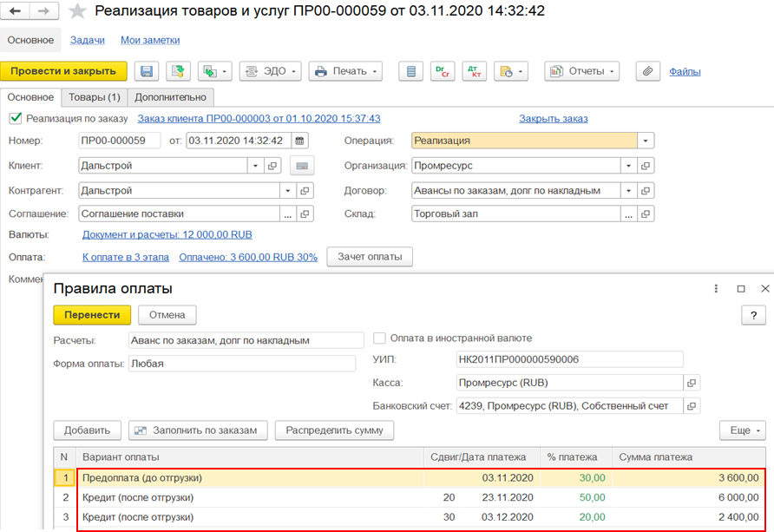Open Мои заметки navigation link
The height and width of the screenshot is (532, 774).
[x=150, y=41]
